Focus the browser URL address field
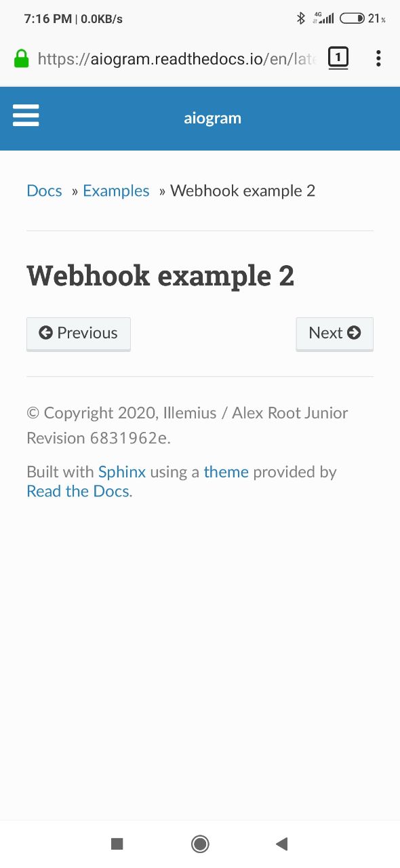Viewport: 400px width, 868px height. pyautogui.click(x=177, y=58)
